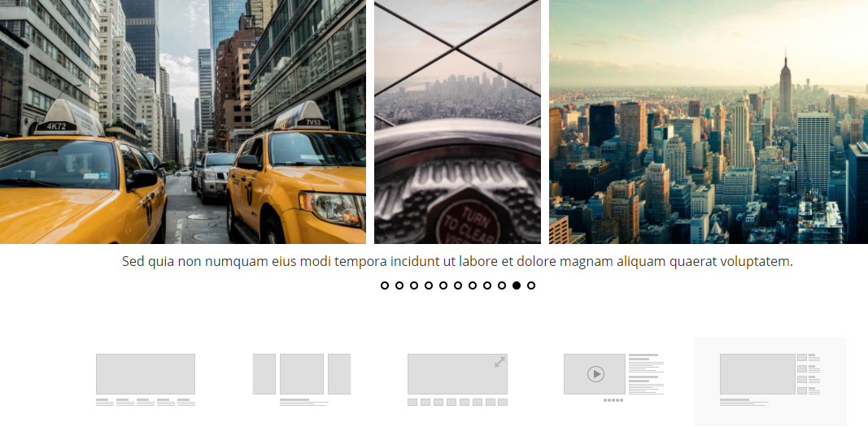This screenshot has width=868, height=427.
Task: Go to the first slide pagination dot
Action: [x=385, y=285]
